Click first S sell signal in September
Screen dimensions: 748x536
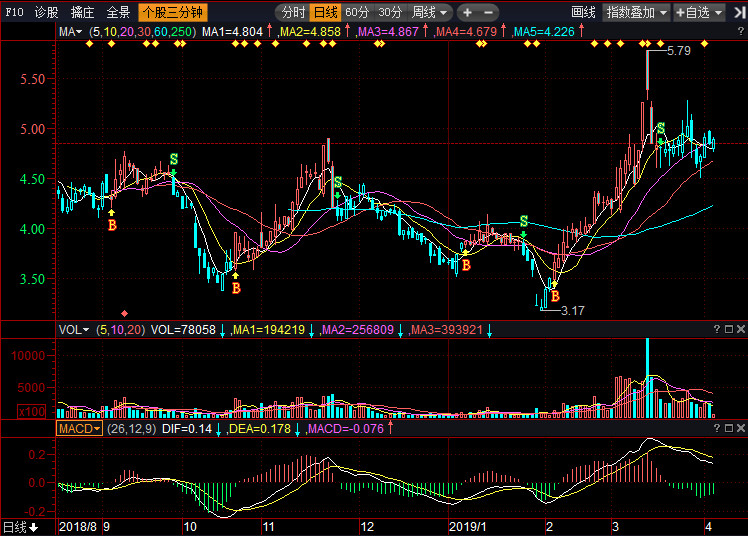174,159
